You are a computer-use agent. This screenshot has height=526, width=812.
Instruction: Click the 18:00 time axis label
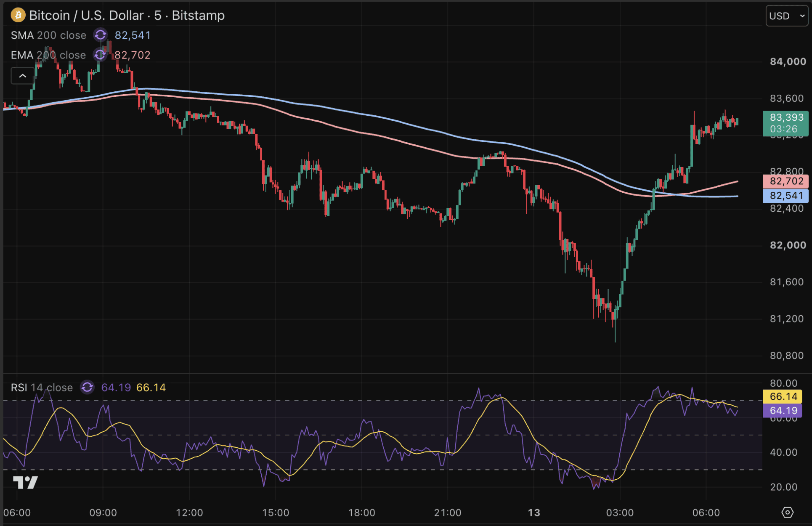[362, 513]
